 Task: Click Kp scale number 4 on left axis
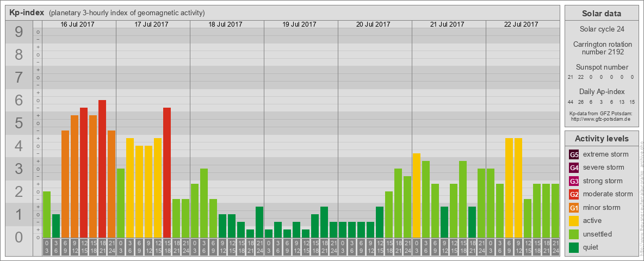click(19, 146)
